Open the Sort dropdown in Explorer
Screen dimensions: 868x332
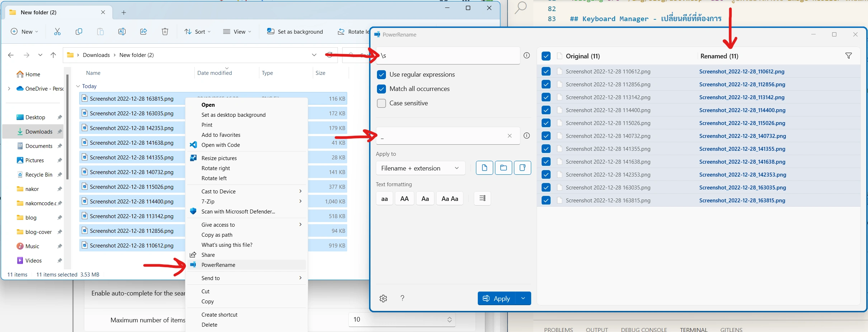pyautogui.click(x=197, y=32)
